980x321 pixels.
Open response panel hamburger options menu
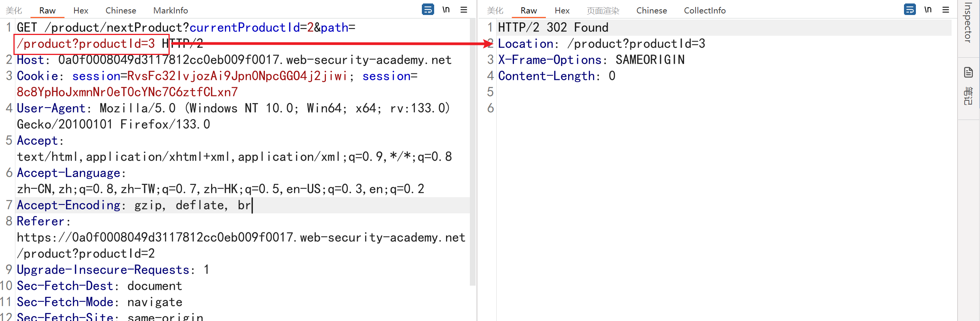click(945, 10)
